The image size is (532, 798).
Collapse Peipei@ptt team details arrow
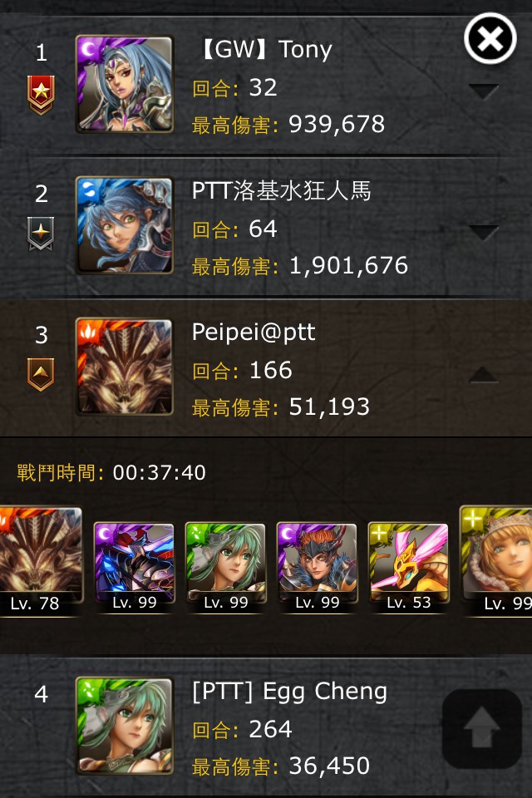pyautogui.click(x=483, y=374)
